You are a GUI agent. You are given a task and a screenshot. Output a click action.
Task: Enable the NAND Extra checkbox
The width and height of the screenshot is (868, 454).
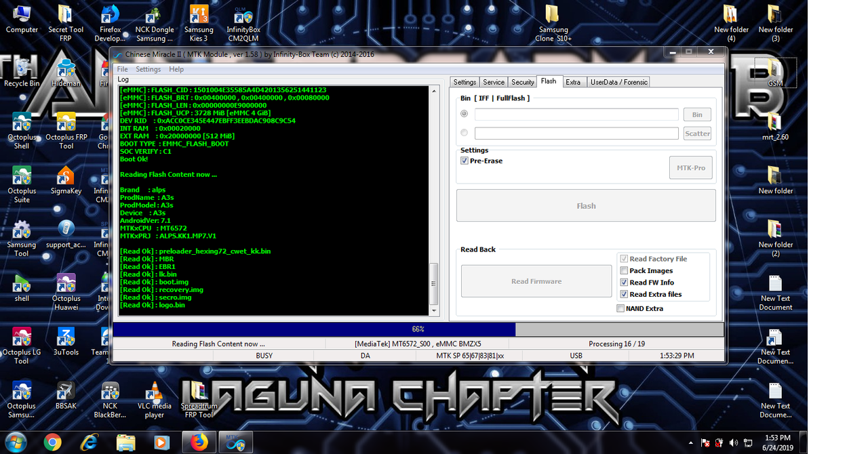620,308
